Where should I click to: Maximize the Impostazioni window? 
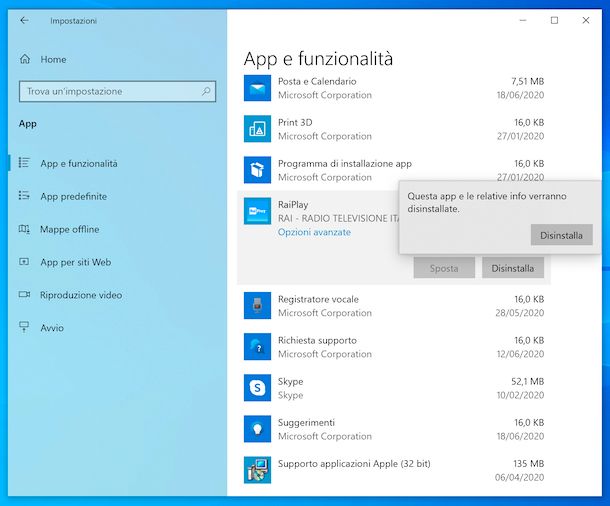[554, 20]
